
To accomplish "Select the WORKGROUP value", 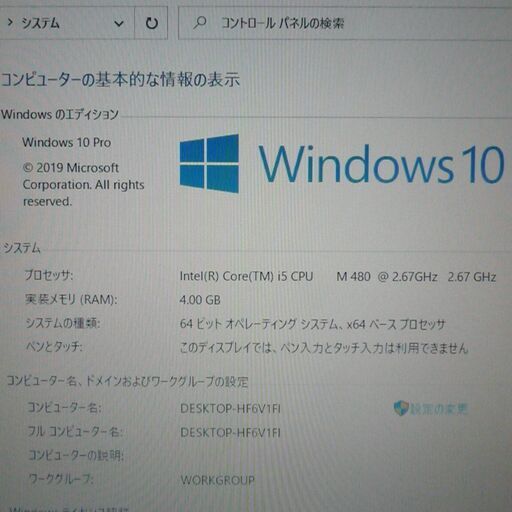I will tap(217, 480).
